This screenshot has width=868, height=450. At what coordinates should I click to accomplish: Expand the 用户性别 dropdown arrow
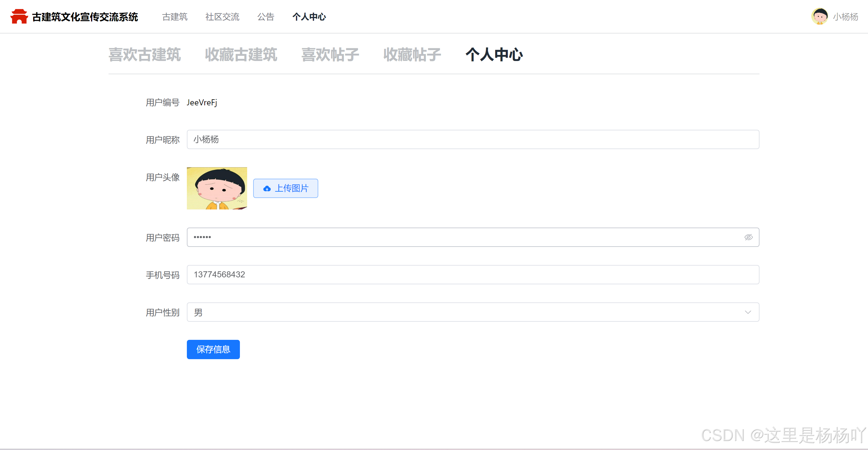748,312
